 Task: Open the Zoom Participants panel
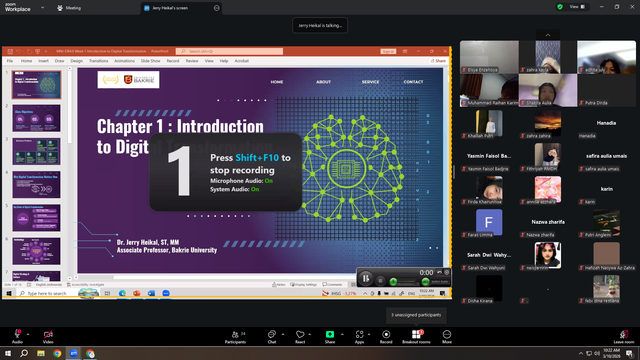(x=236, y=337)
